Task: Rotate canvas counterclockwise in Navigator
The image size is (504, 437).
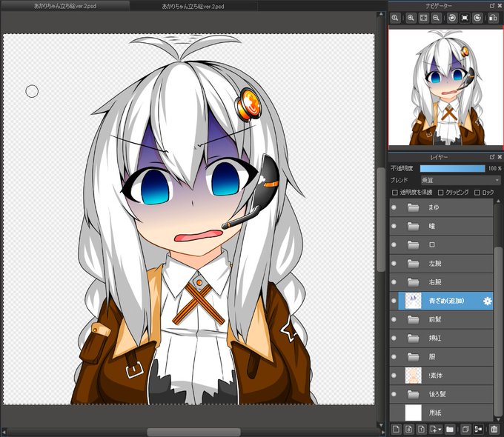Action: [452, 18]
